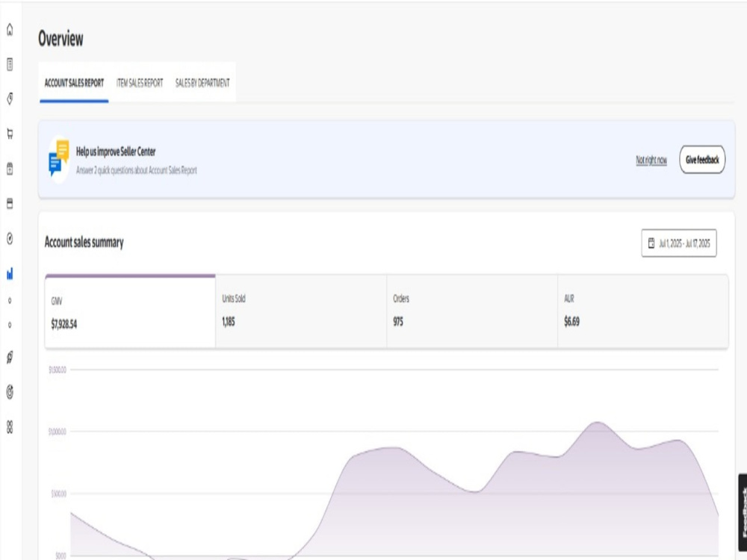Select the Units Sold metric tile
Image resolution: width=747 pixels, height=560 pixels.
[301, 311]
